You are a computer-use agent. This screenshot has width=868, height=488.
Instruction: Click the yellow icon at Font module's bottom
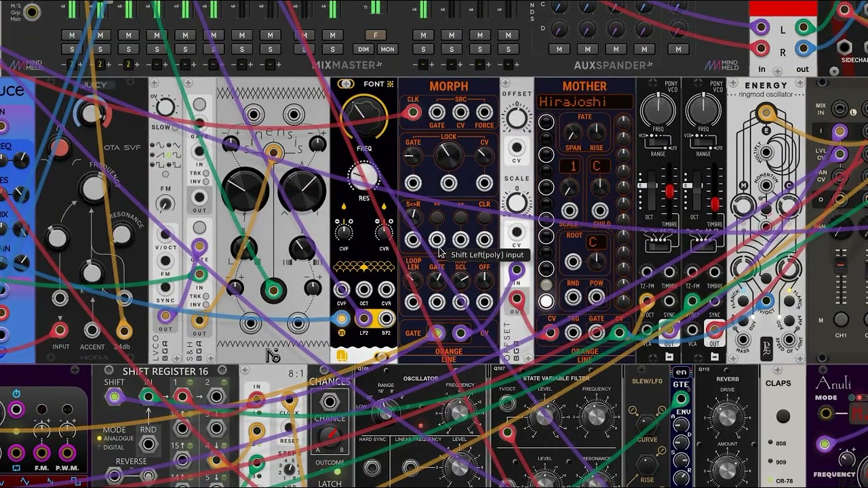[x=342, y=356]
